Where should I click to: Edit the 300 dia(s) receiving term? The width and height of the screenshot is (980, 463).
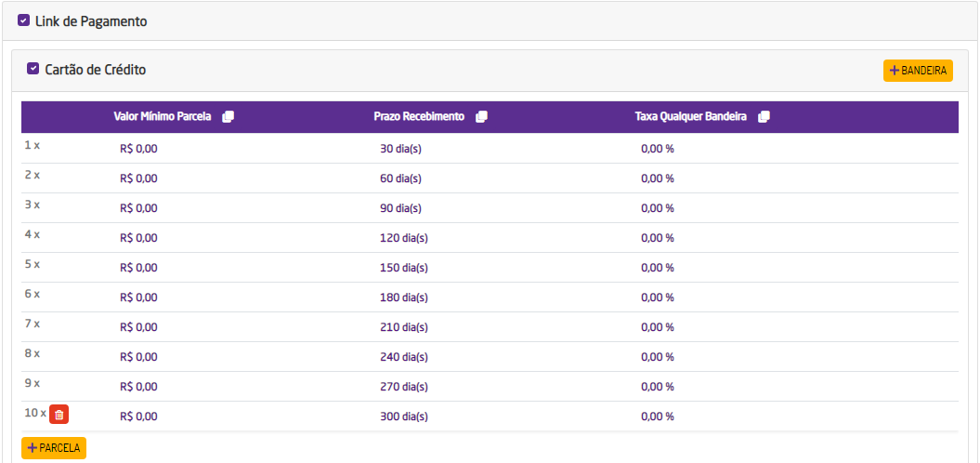click(403, 417)
